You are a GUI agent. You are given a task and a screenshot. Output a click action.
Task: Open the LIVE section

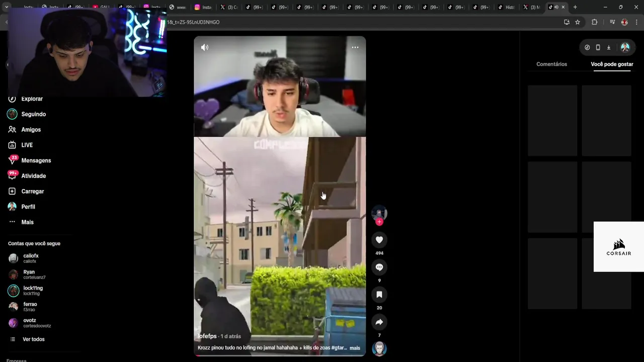(27, 145)
